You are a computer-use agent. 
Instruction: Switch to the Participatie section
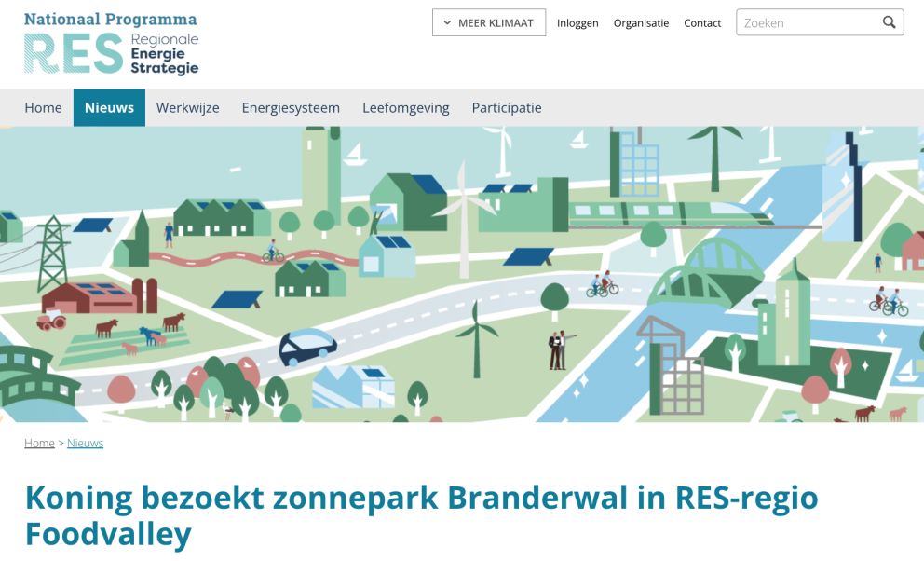pos(506,108)
